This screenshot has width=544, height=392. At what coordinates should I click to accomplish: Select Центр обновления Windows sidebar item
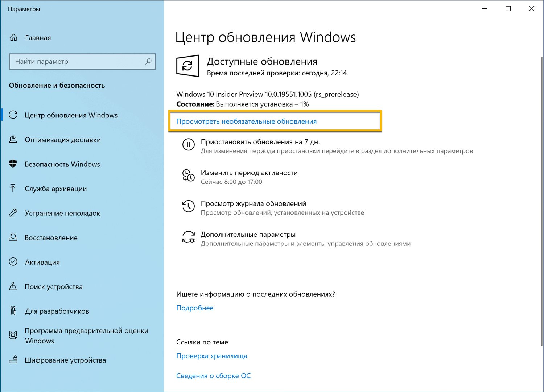(x=71, y=115)
